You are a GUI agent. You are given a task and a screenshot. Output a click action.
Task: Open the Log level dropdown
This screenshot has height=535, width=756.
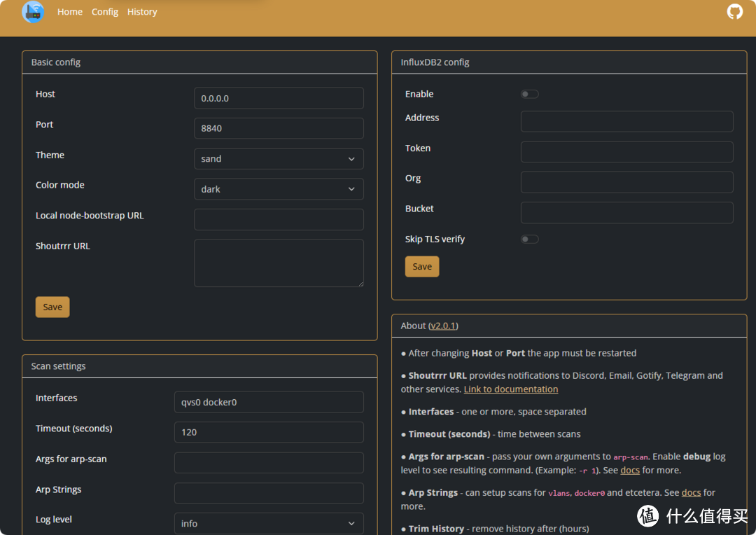point(269,524)
